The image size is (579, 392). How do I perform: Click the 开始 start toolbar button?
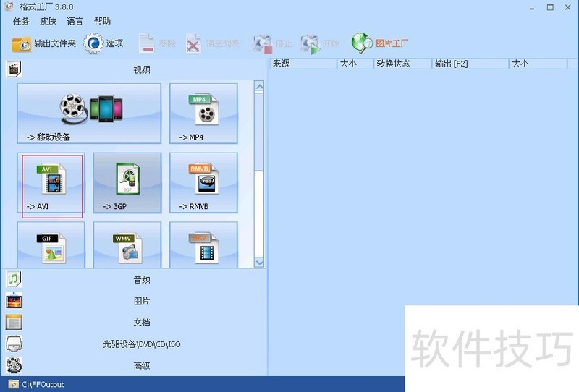point(320,44)
